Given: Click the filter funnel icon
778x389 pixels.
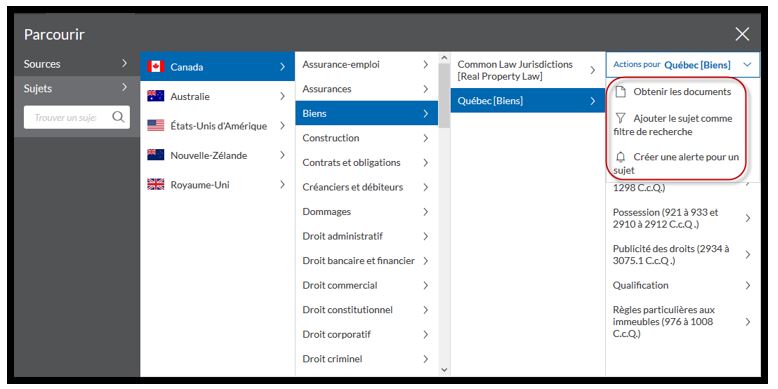Looking at the screenshot, I should [620, 118].
